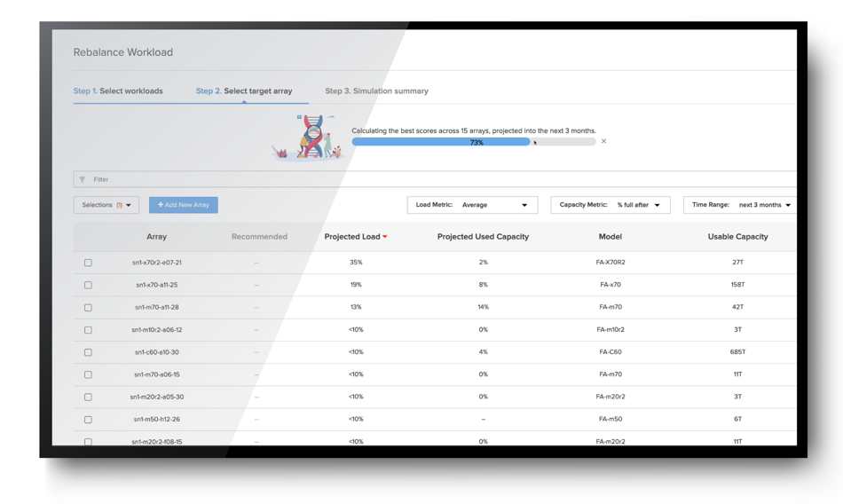Check the row sn1-m10r2-a06-12 checkbox
Viewport: 843px width, 504px height.
pos(88,330)
